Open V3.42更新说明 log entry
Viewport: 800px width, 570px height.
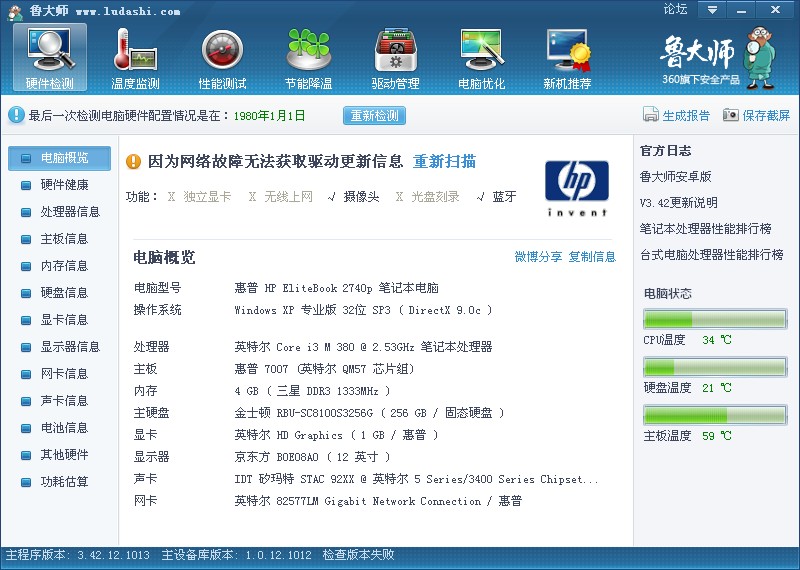679,203
